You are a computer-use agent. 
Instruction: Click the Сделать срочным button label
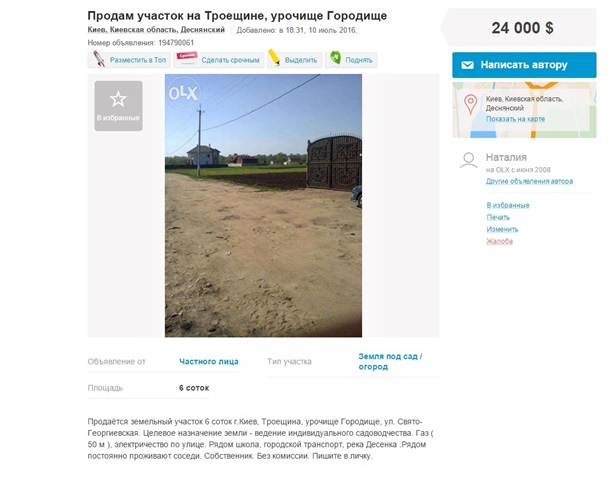pyautogui.click(x=230, y=60)
